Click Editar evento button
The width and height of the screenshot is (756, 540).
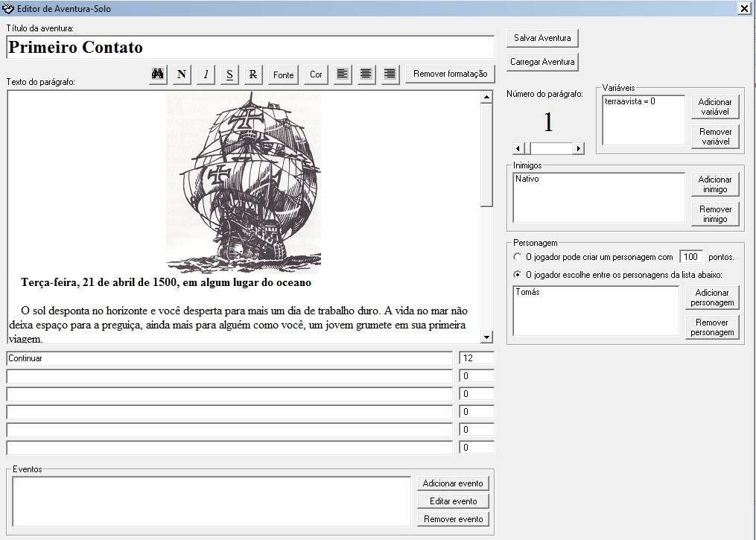point(453,501)
